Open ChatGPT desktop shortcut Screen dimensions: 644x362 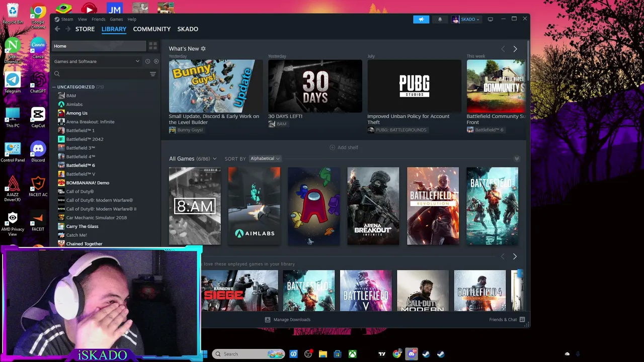pyautogui.click(x=38, y=83)
